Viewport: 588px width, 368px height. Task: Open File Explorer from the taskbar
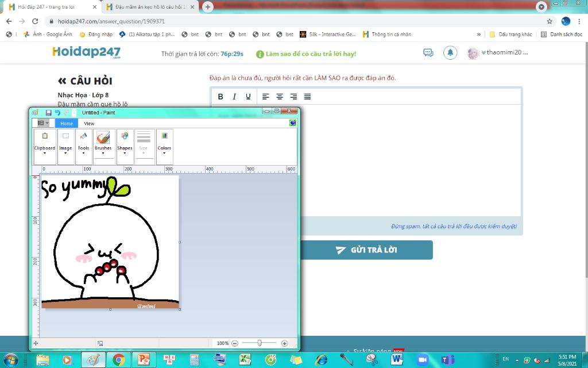coord(42,360)
